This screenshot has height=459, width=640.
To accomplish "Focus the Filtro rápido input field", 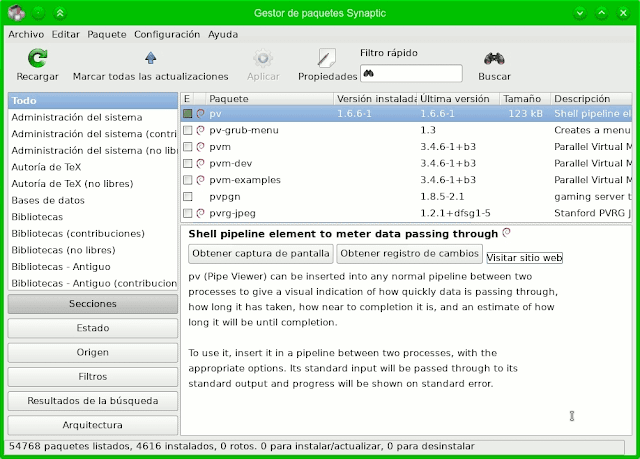I will click(x=411, y=73).
